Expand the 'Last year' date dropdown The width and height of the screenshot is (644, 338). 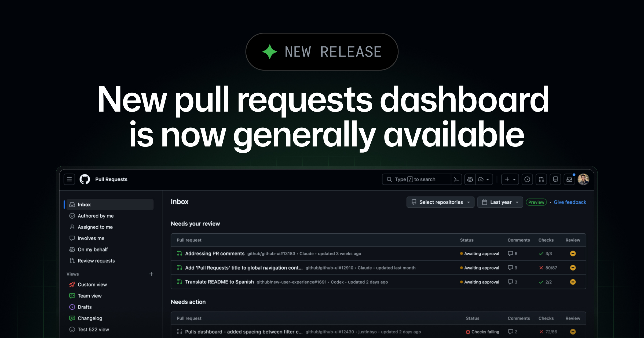coord(500,202)
